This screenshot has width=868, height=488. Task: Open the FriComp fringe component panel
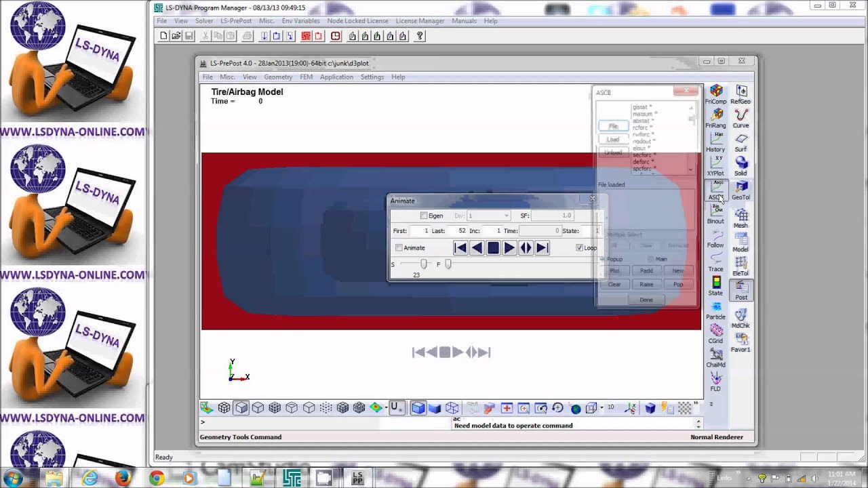715,94
